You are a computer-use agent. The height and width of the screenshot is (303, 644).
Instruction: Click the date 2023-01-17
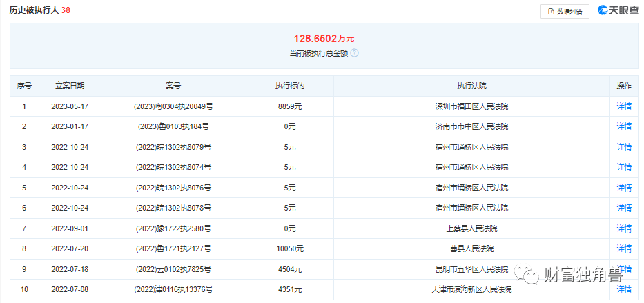[x=70, y=127]
